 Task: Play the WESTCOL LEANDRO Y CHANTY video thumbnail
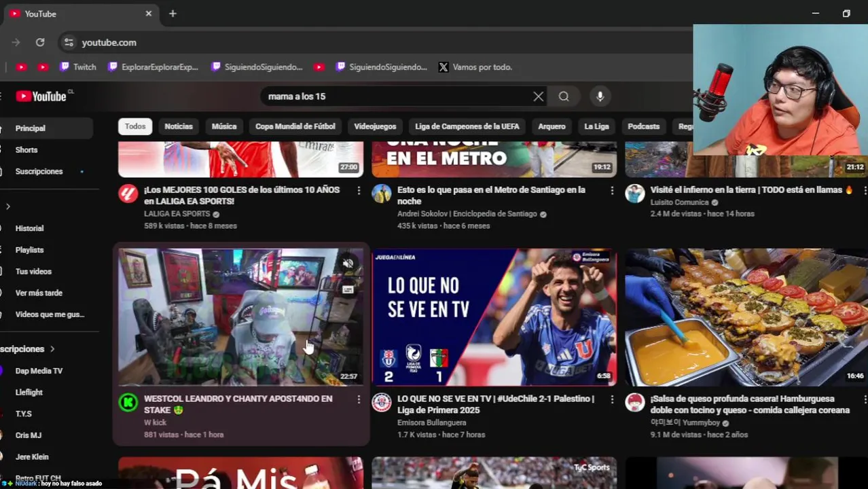tap(240, 317)
